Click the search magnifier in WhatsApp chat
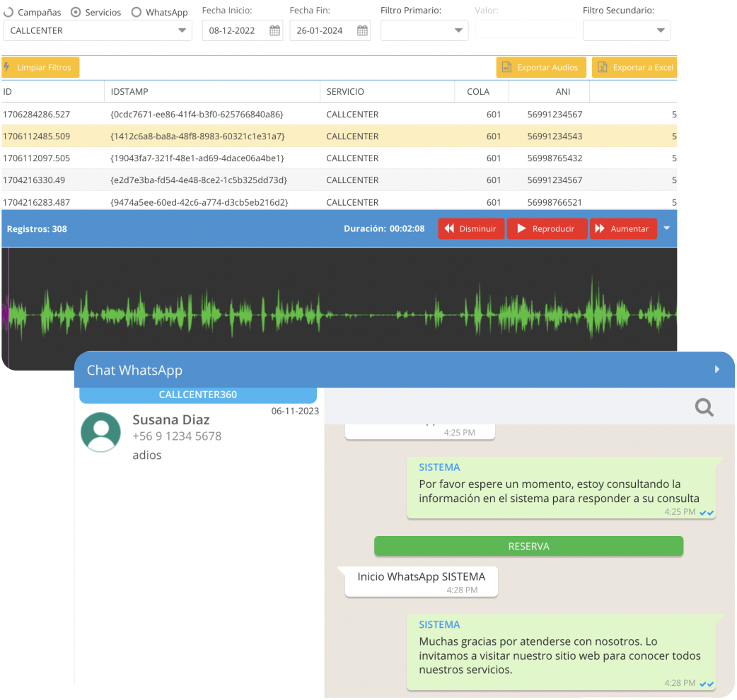 [x=704, y=407]
